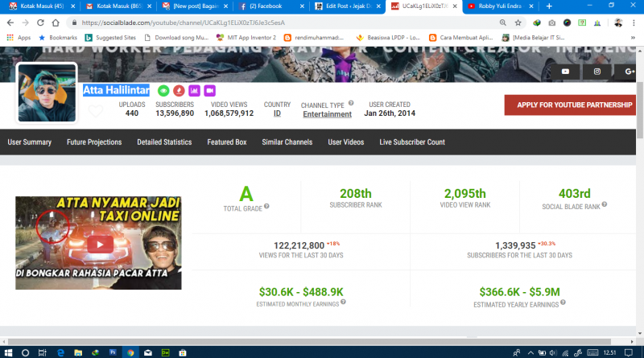The width and height of the screenshot is (644, 358).
Task: Click help icon beside Estimated Monthly Earnings
Action: coord(343,302)
